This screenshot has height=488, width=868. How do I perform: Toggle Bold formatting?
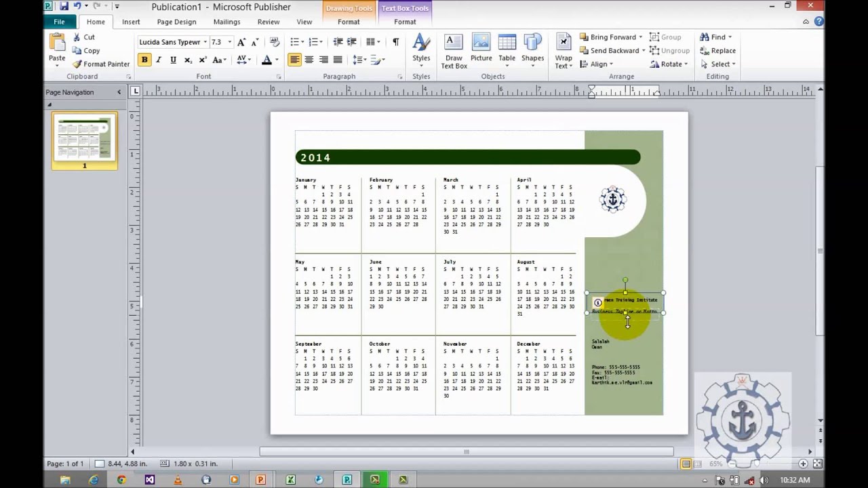coord(144,60)
